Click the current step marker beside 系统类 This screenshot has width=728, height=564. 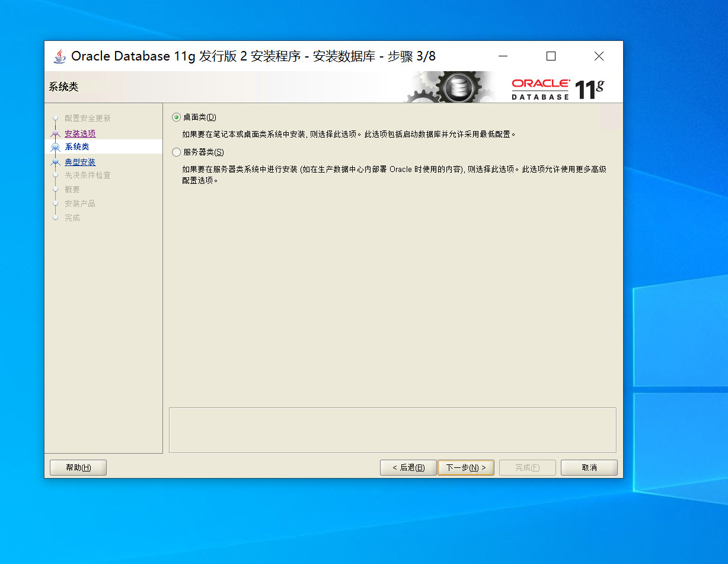(x=56, y=147)
